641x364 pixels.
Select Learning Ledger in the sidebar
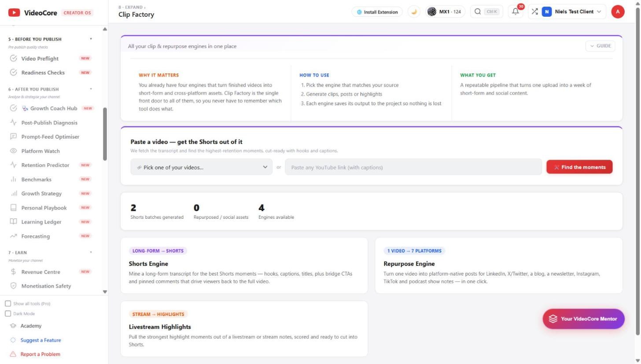point(41,222)
